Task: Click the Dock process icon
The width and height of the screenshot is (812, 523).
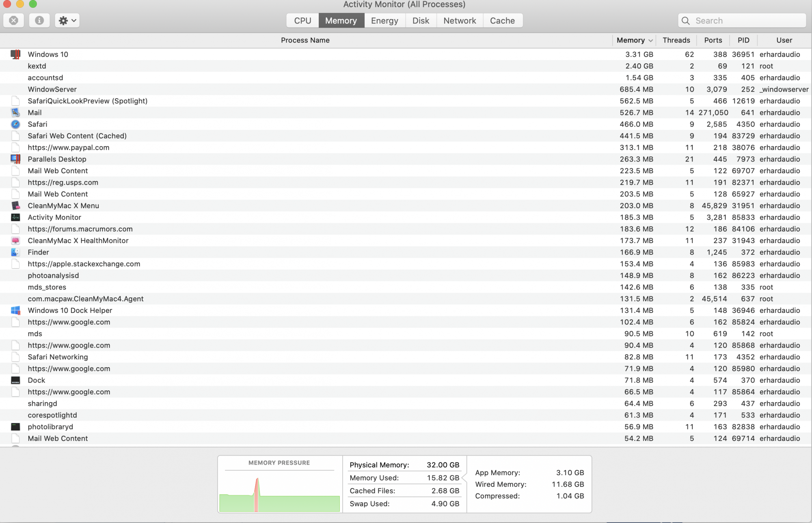Action: (15, 380)
